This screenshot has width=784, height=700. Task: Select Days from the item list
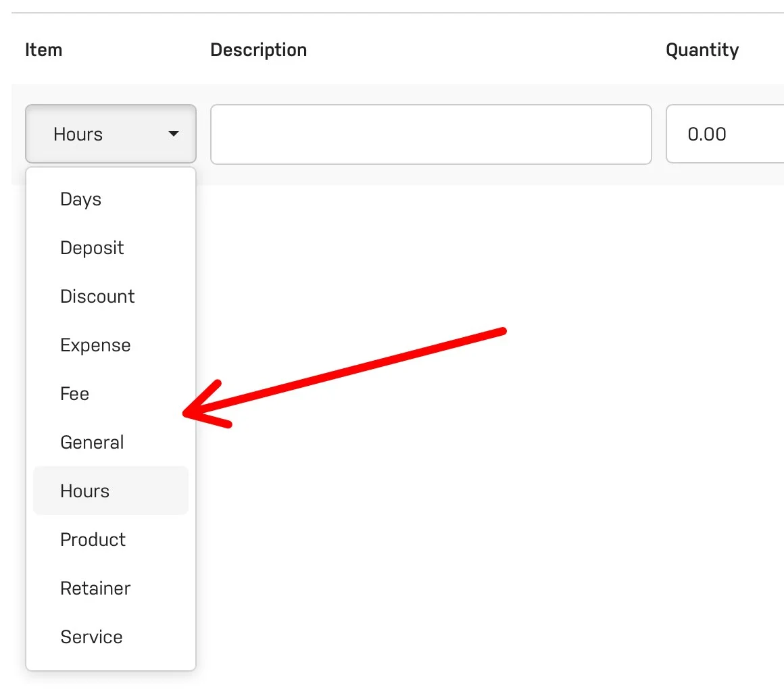pos(81,199)
